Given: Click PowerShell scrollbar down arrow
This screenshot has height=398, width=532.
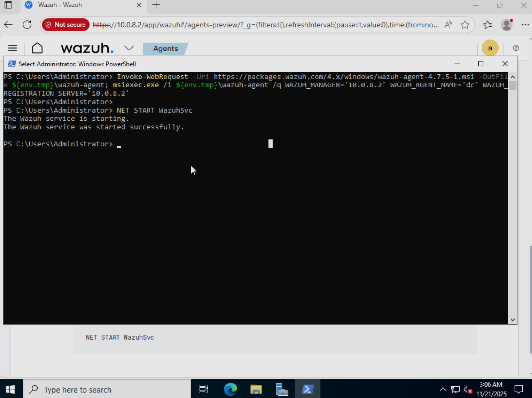Looking at the screenshot, I should pyautogui.click(x=513, y=320).
